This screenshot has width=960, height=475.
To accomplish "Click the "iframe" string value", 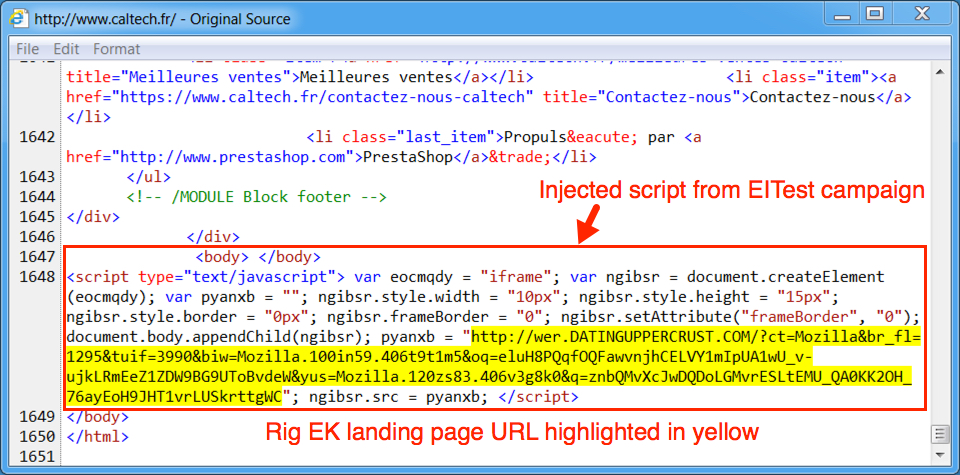I will (517, 277).
